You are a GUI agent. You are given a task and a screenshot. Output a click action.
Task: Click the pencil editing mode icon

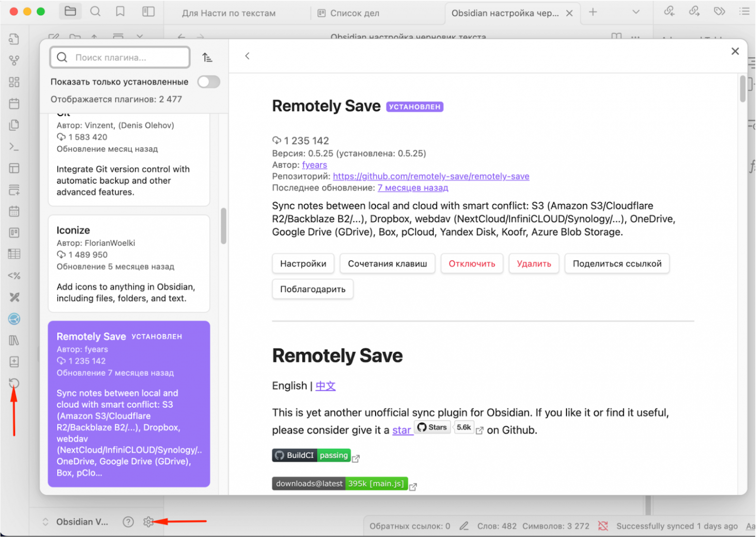coord(464,526)
